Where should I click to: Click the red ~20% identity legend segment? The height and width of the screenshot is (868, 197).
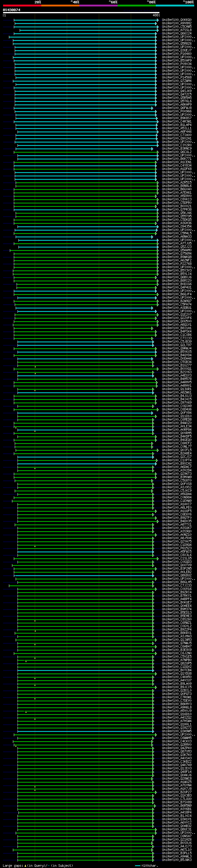22,6
